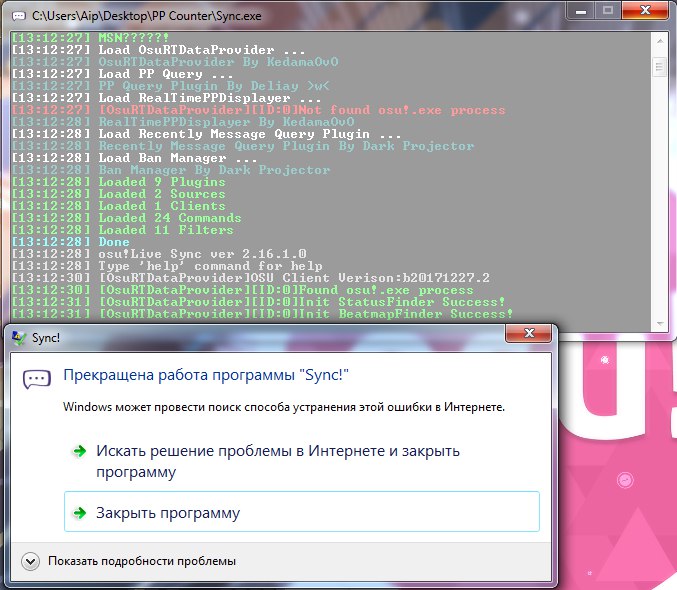Viewport: 677px width, 590px height.
Task: Click the green arrow beside "Закрыть программу"
Action: 79,513
